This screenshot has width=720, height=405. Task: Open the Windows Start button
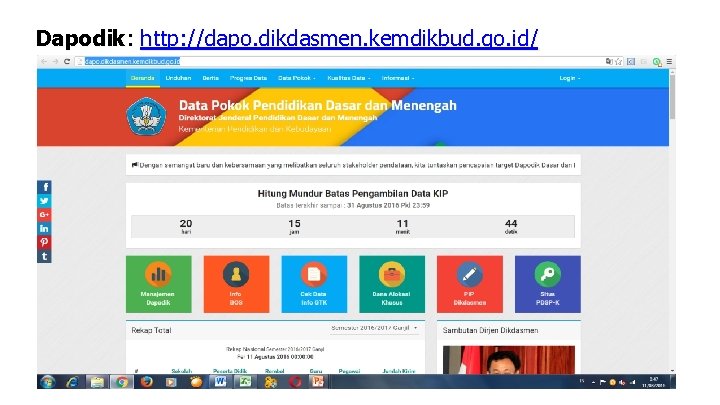pos(48,382)
